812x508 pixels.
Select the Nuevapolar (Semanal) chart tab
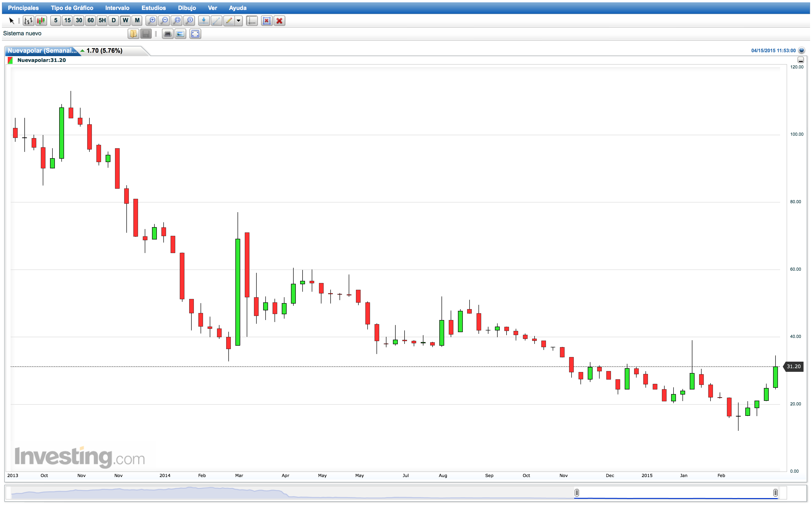tap(42, 51)
